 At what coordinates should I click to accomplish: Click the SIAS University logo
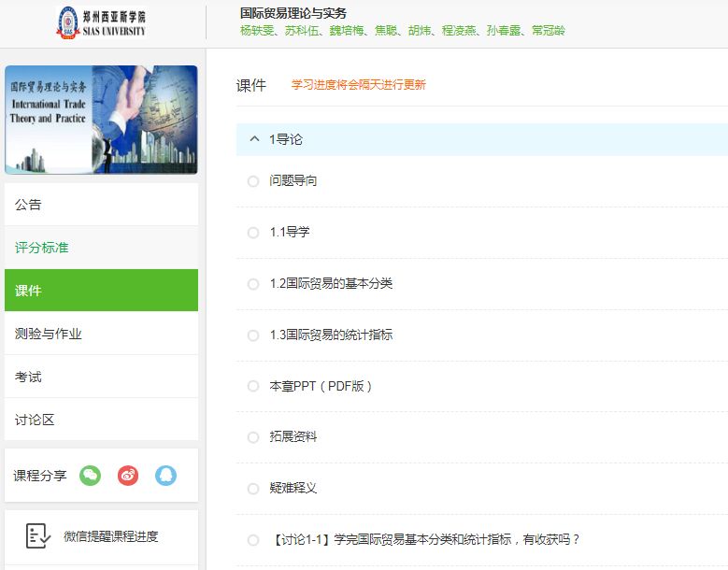tap(101, 22)
